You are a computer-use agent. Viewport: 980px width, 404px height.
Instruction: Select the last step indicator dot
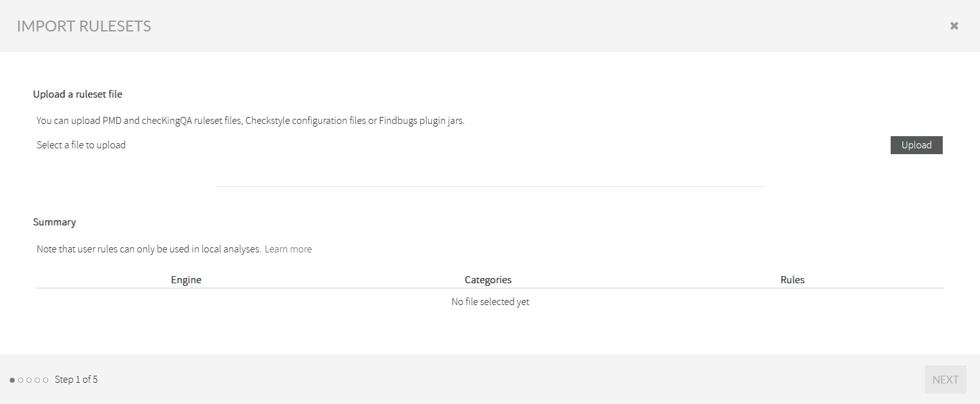[46, 380]
